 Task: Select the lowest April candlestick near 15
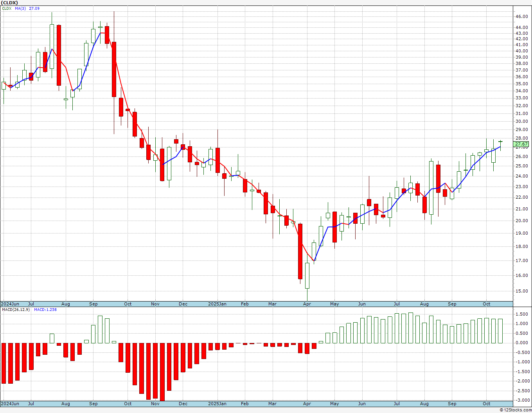pyautogui.click(x=307, y=276)
